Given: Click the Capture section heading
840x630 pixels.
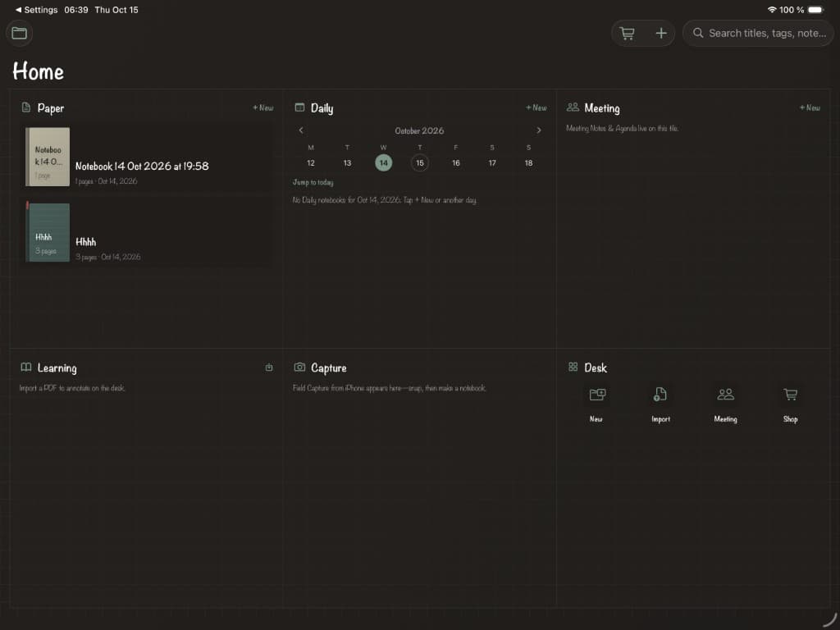Looking at the screenshot, I should click(x=328, y=368).
